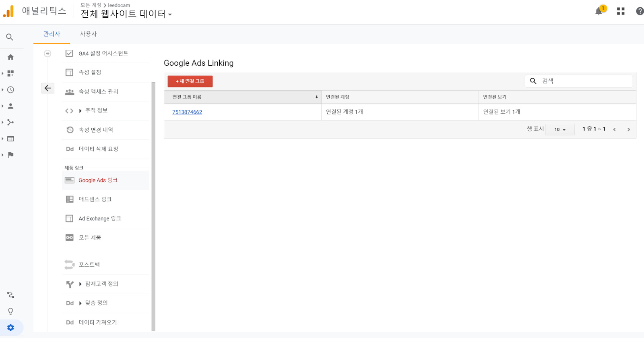Select Google Ads 링크 menu item

click(x=105, y=180)
